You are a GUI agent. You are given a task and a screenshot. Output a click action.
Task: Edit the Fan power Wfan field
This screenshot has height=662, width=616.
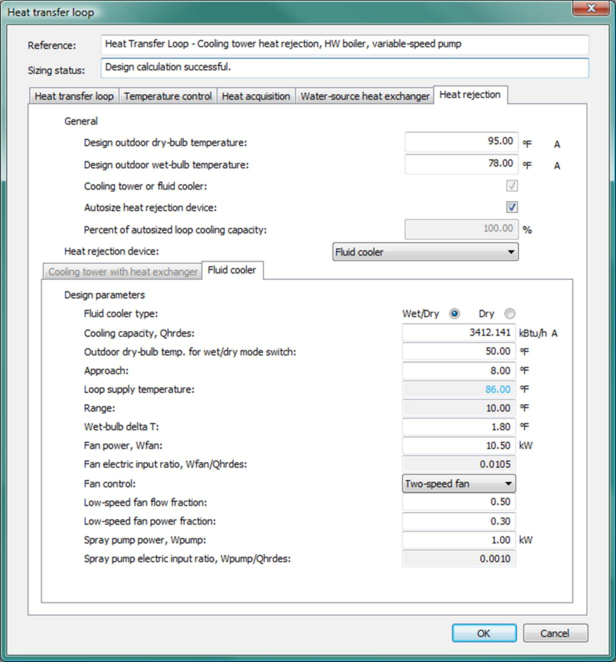(460, 445)
